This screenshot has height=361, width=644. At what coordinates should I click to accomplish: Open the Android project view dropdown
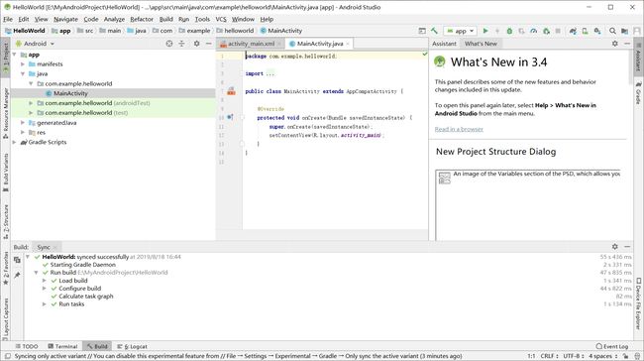click(35, 44)
